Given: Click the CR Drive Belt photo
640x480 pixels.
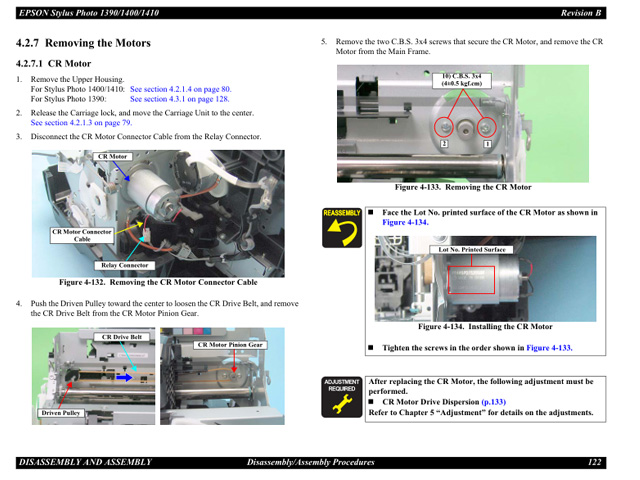Looking at the screenshot, I should (x=91, y=375).
